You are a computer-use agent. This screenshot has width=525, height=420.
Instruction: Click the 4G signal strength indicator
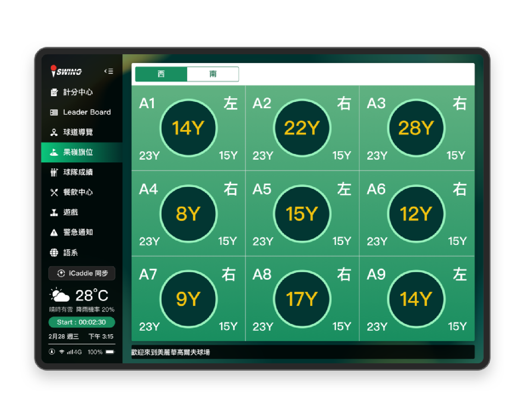pyautogui.click(x=74, y=352)
